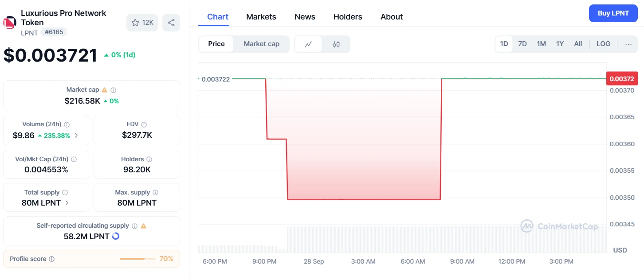Click the 28 Sep date axis label
The image size is (644, 280).
click(x=314, y=261)
